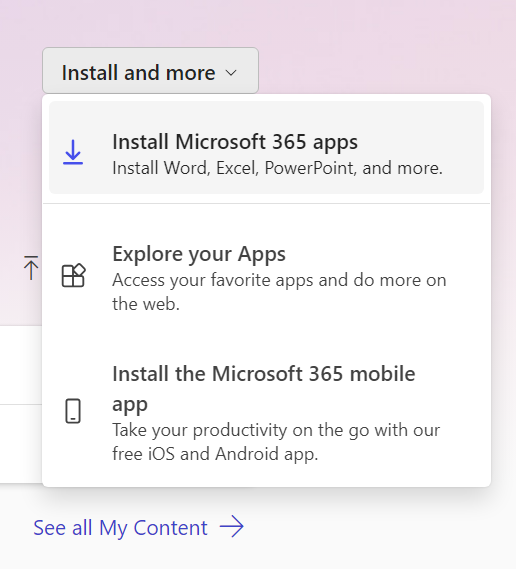Collapse menu using the Install and more chevron

point(231,73)
